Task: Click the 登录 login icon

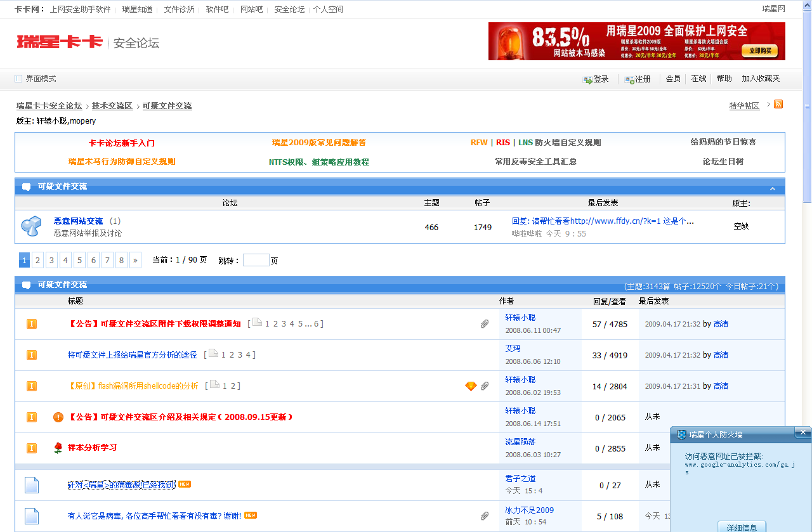Action: 587,80
